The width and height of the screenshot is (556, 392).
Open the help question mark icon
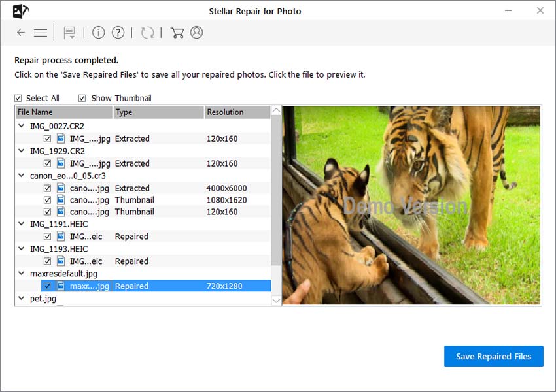coord(118,32)
